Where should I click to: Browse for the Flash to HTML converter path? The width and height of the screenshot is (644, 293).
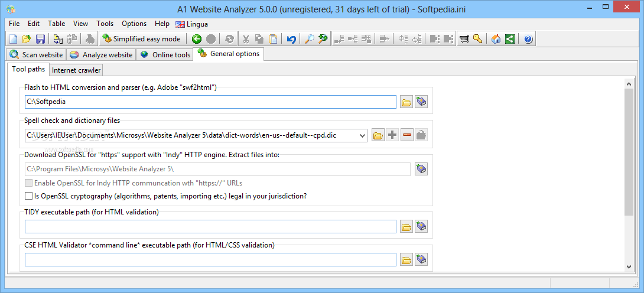pos(406,102)
